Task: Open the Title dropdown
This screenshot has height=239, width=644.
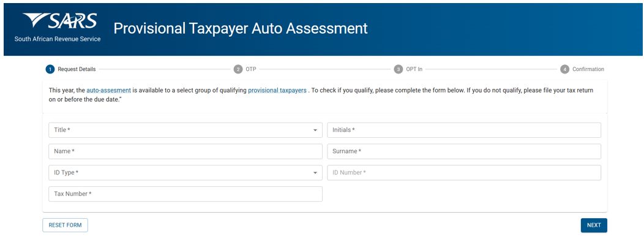Action: tap(185, 130)
